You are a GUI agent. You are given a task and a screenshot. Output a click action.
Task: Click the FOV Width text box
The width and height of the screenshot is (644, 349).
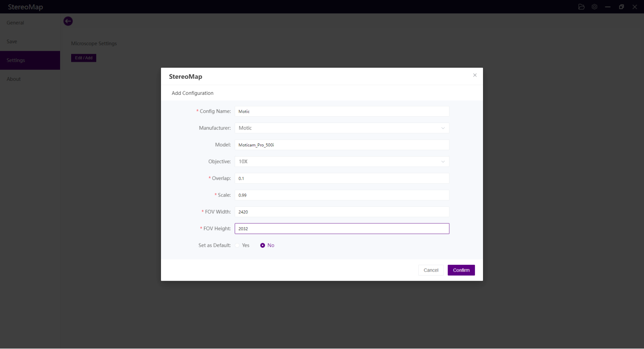coord(342,212)
